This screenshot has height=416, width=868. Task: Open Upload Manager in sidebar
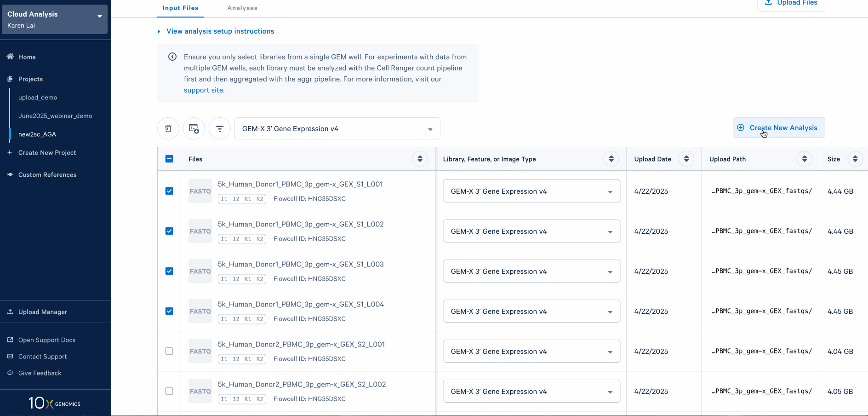pyautogui.click(x=43, y=312)
